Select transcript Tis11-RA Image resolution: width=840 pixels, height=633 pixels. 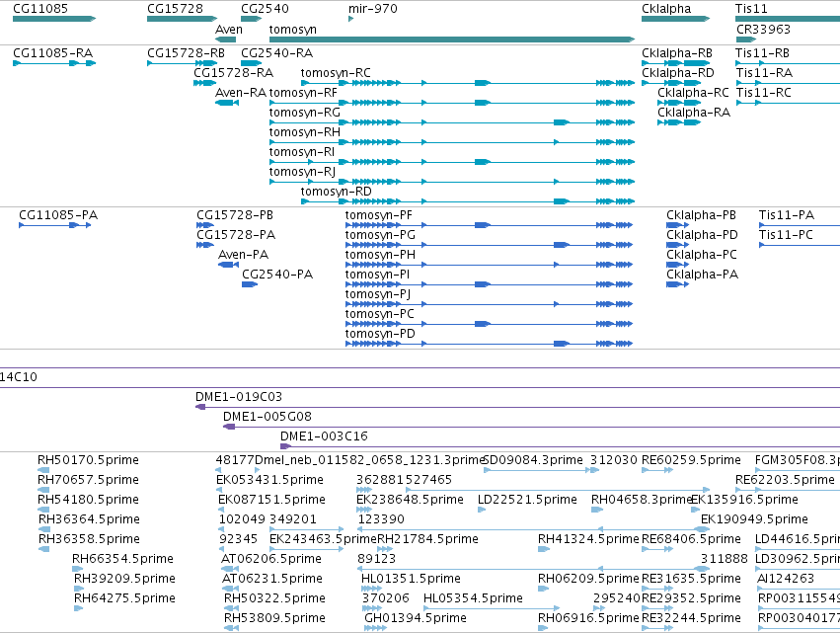[x=764, y=73]
